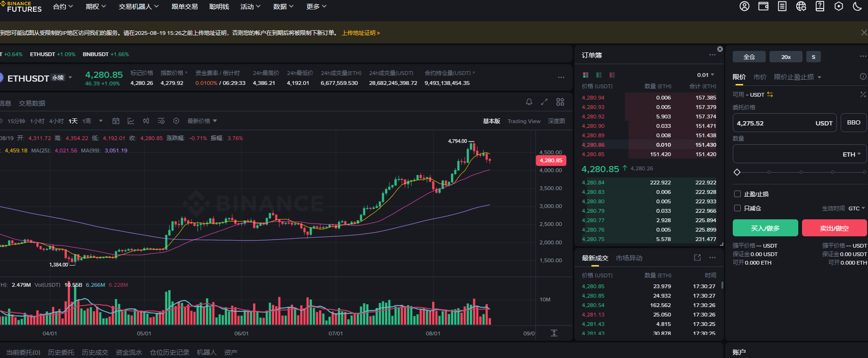Click the chart scroll-to-latest icon
868x358 pixels.
[554, 333]
